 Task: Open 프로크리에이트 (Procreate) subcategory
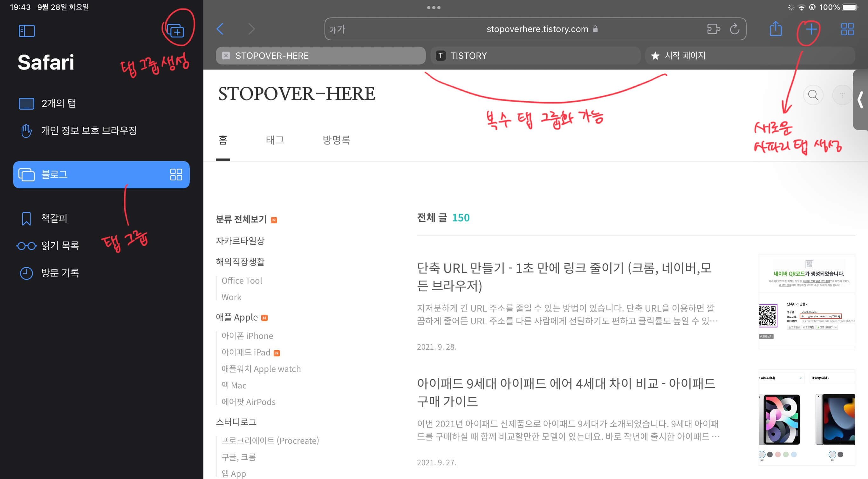[270, 441]
